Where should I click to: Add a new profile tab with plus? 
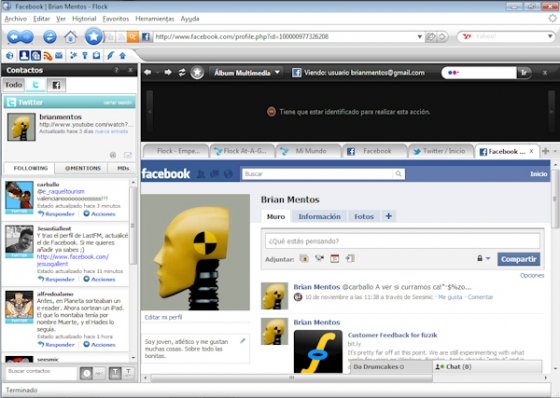point(389,216)
